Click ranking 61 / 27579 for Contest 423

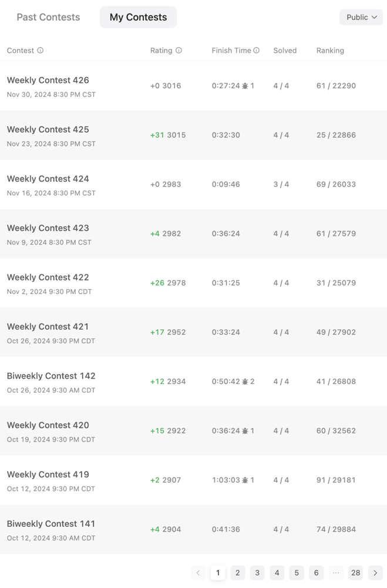[x=336, y=233]
